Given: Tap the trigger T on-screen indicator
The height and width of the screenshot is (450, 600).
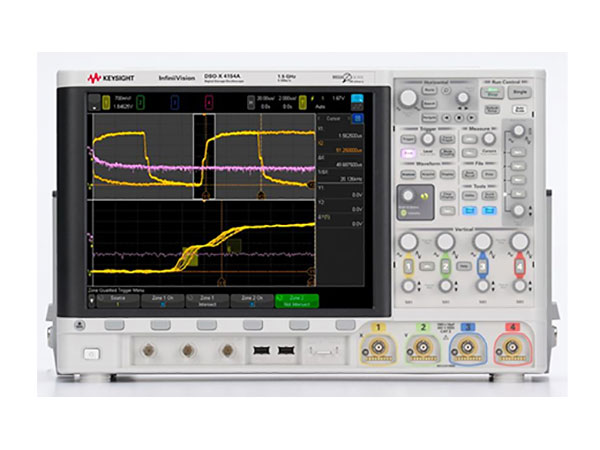Looking at the screenshot, I should 303,102.
